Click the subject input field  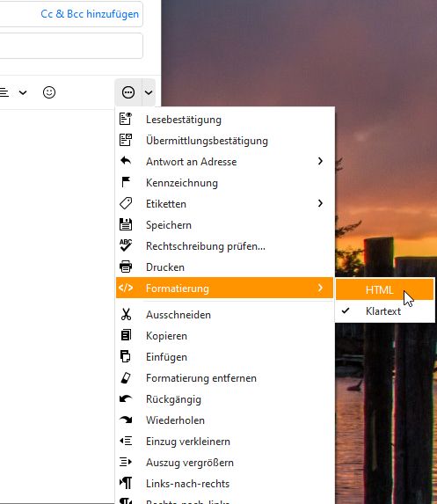70,46
